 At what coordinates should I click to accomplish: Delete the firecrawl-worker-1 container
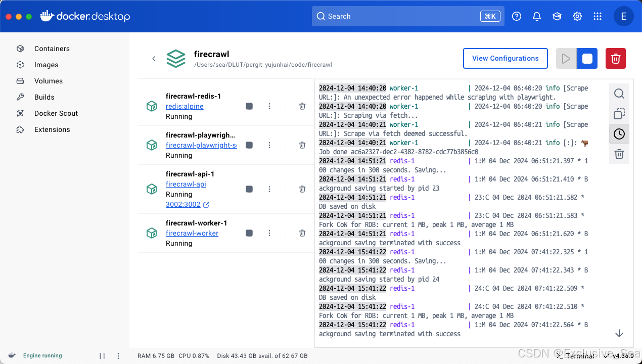302,233
